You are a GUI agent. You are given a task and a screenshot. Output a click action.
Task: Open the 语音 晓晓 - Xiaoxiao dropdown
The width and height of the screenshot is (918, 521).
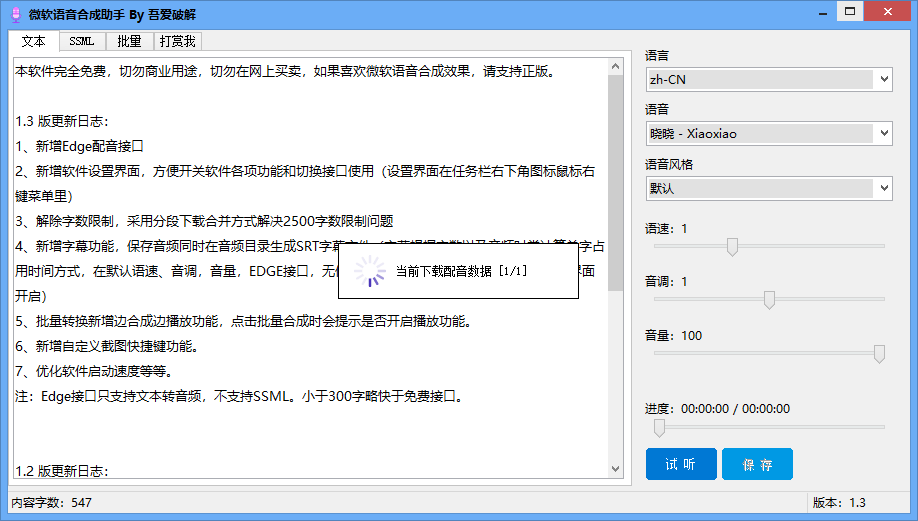point(769,133)
